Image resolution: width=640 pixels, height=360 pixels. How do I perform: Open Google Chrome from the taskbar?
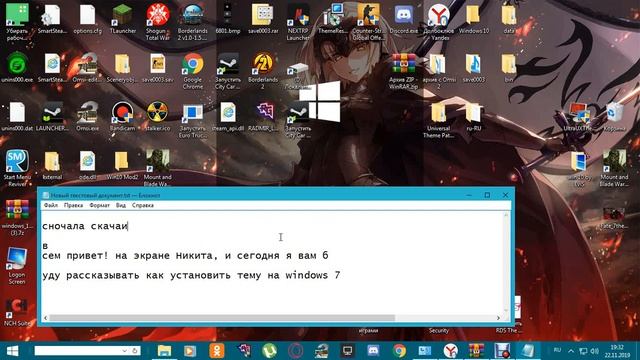400,351
